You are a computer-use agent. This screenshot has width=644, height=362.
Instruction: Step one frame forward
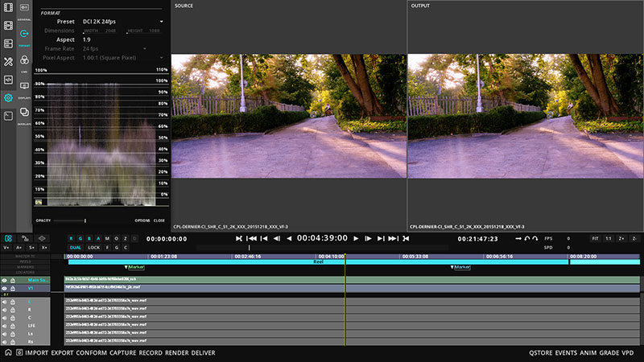368,238
